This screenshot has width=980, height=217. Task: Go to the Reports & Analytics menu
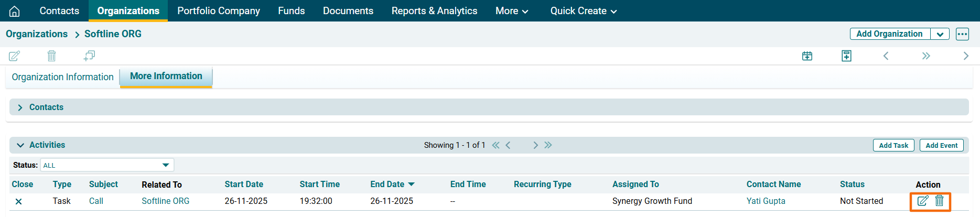pyautogui.click(x=434, y=11)
